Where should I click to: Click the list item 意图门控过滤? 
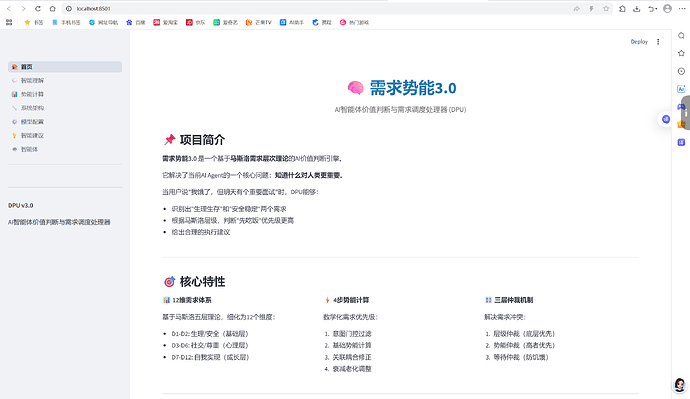click(x=352, y=334)
